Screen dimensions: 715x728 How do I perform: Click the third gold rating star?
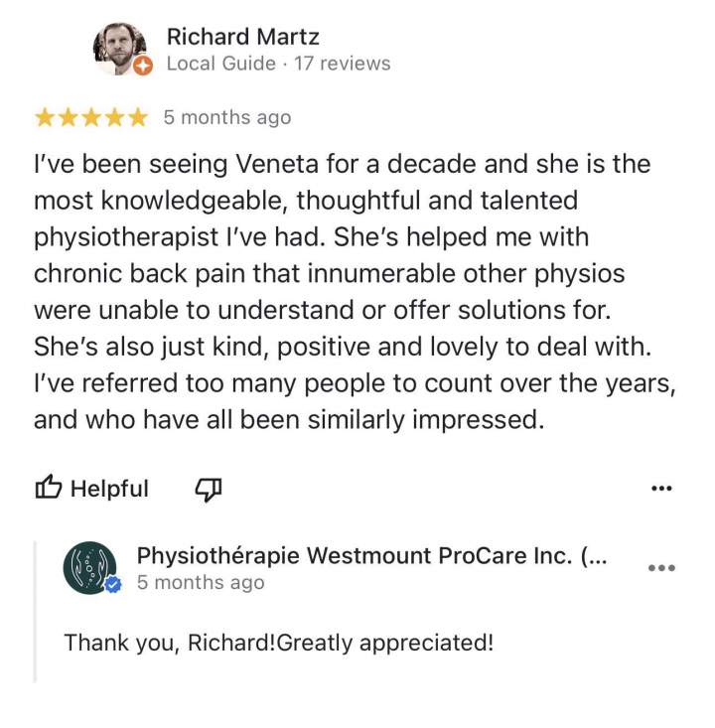pyautogui.click(x=91, y=117)
